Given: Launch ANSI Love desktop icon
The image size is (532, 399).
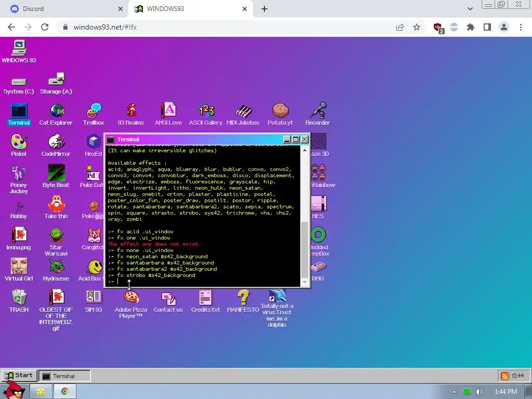Looking at the screenshot, I should (x=168, y=114).
